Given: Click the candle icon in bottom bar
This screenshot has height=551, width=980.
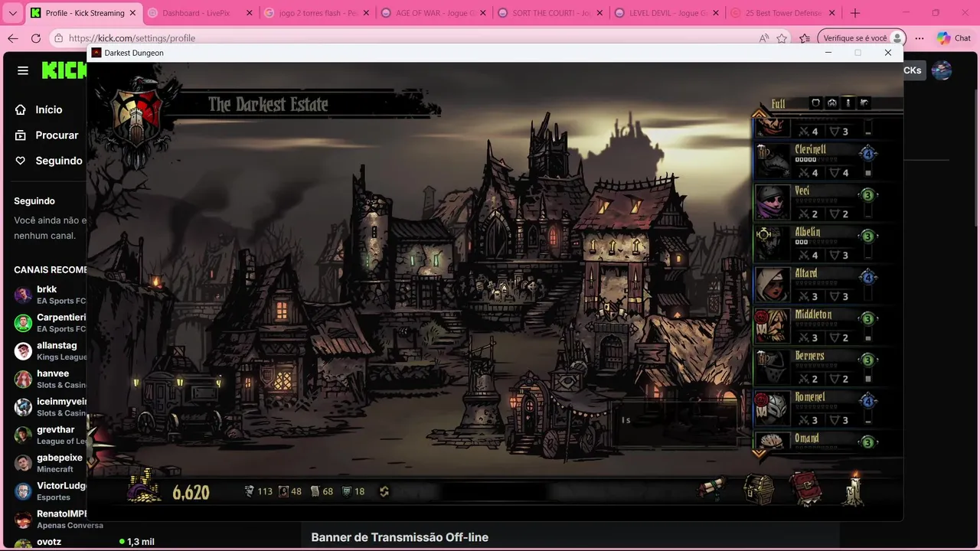Looking at the screenshot, I should click(x=854, y=487).
